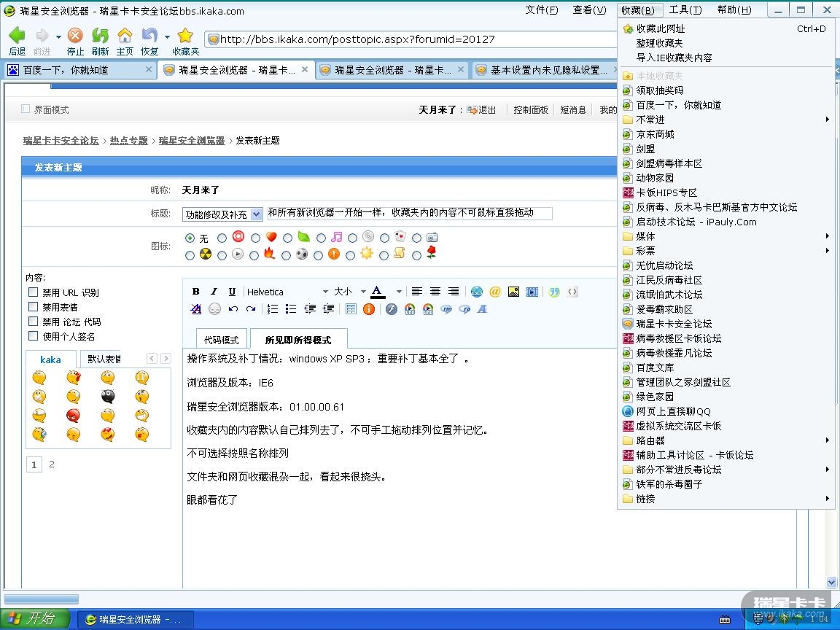Expand the 彩票 favorites folder
This screenshot has height=630, width=840.
click(x=726, y=251)
